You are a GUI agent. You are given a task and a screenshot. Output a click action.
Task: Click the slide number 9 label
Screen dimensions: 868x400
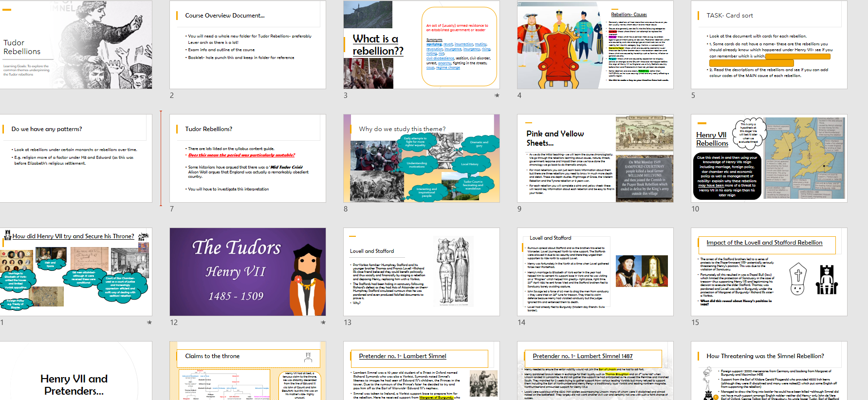519,209
